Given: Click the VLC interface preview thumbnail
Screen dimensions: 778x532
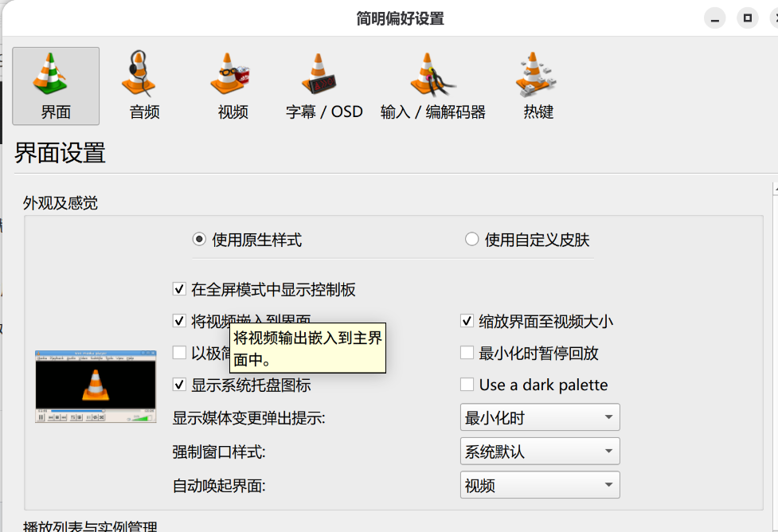Looking at the screenshot, I should pyautogui.click(x=96, y=386).
